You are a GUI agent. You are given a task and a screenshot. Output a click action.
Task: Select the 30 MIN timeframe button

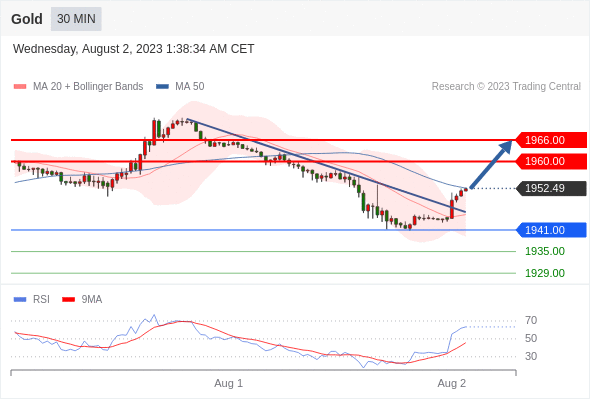click(76, 19)
